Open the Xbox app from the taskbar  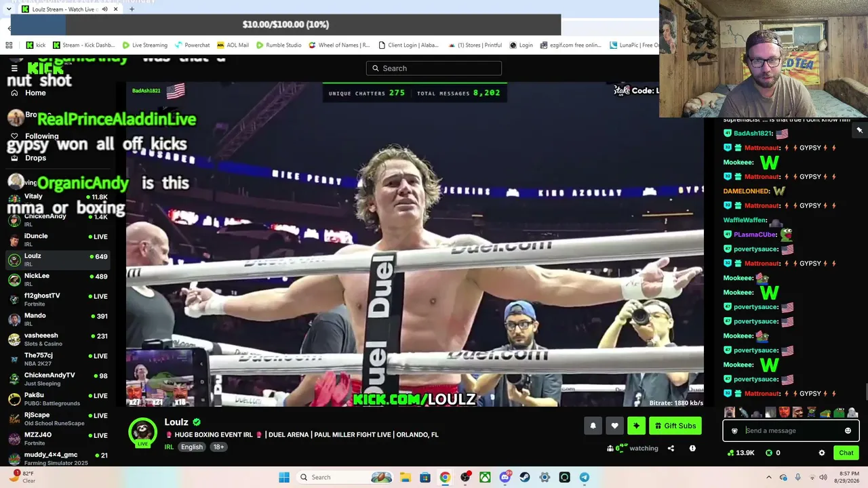click(x=485, y=477)
